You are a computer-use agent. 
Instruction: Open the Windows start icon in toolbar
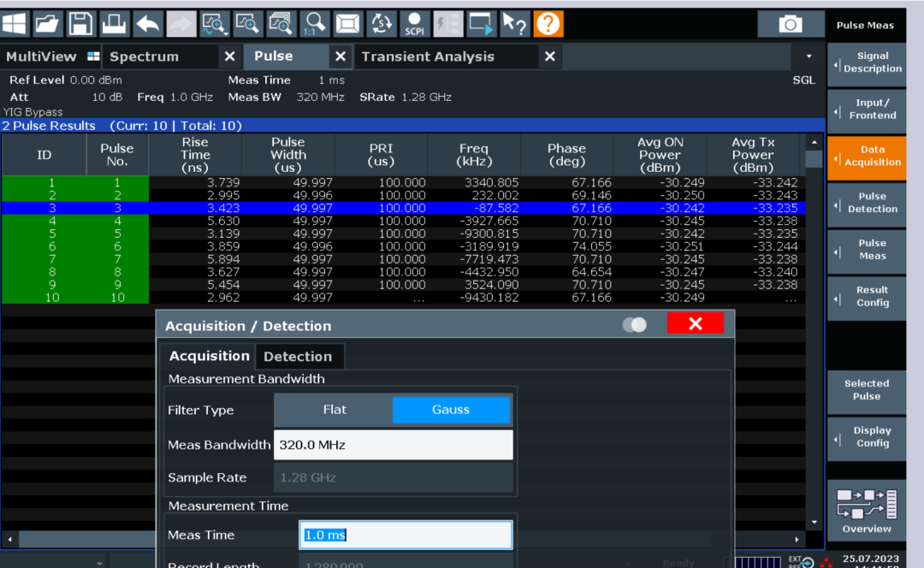(15, 24)
